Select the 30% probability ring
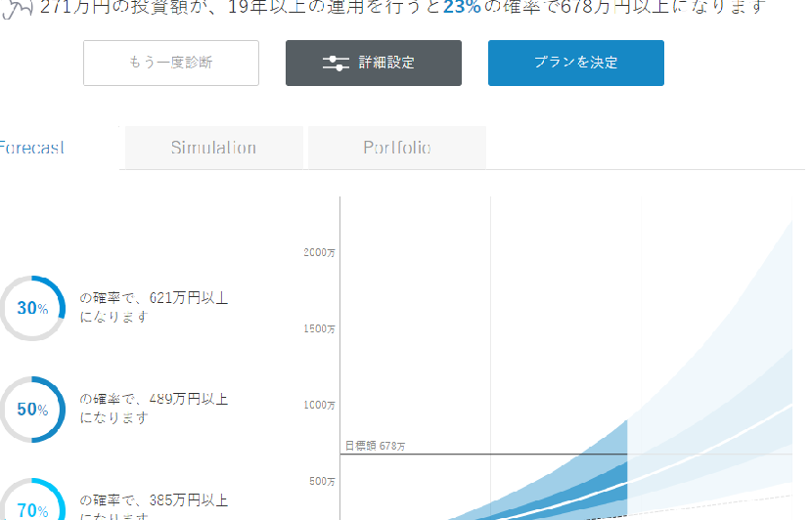Viewport: 812px width, 520px height. pyautogui.click(x=32, y=308)
